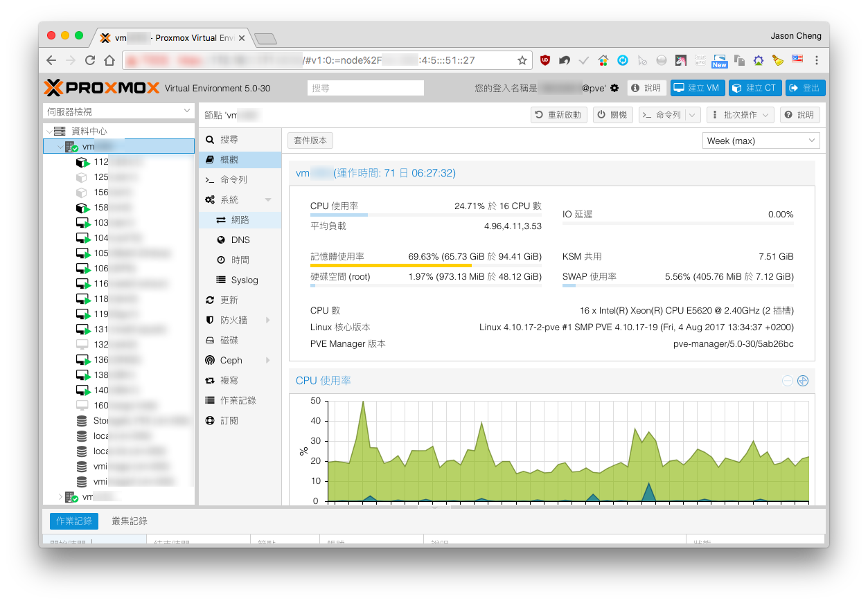868x603 pixels.
Task: Select stopped VM 132 in the tree
Action: (x=118, y=345)
